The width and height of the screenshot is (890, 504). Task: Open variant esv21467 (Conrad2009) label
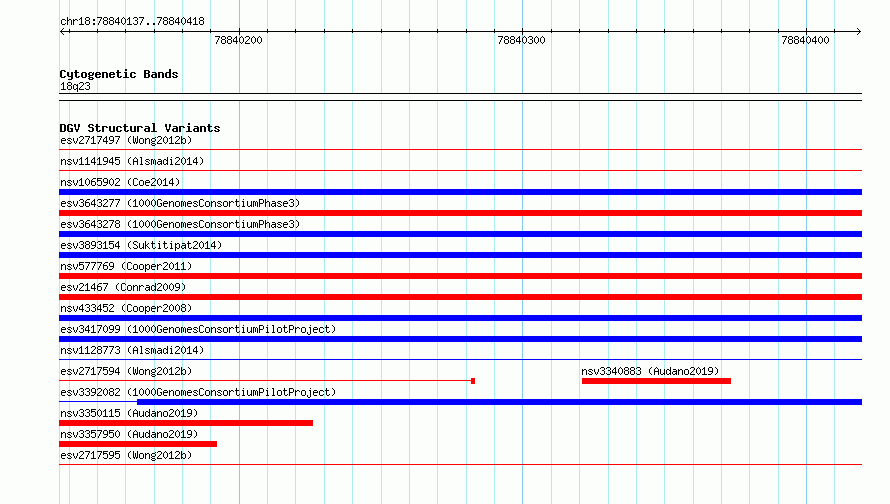[123, 287]
